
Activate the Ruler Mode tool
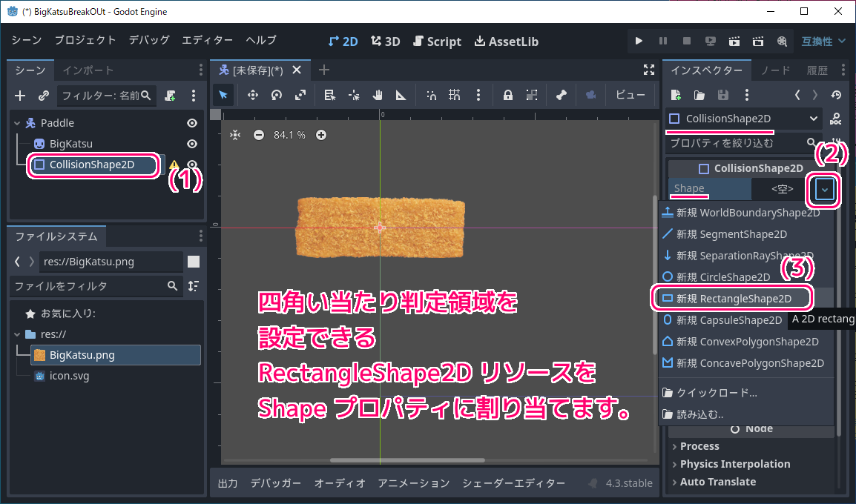401,95
